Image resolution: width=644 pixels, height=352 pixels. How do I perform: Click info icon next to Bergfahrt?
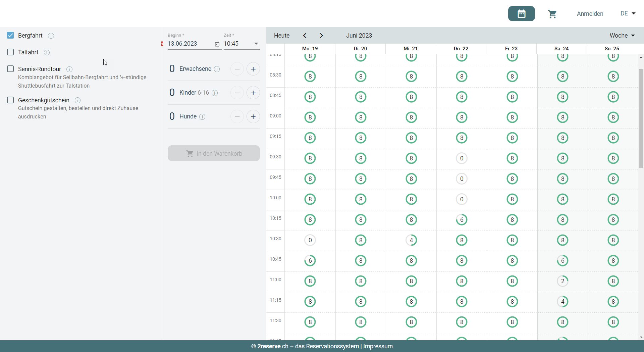click(51, 36)
